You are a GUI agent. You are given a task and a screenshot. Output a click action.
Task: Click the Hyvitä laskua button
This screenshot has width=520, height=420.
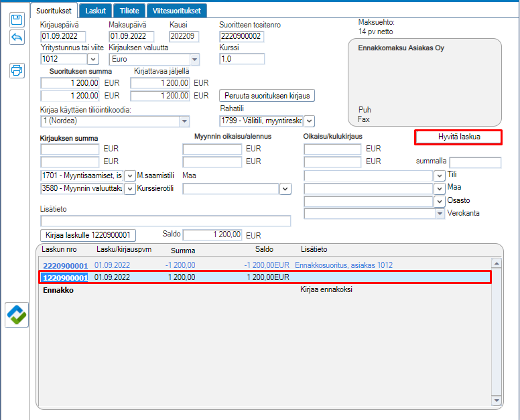click(x=458, y=137)
